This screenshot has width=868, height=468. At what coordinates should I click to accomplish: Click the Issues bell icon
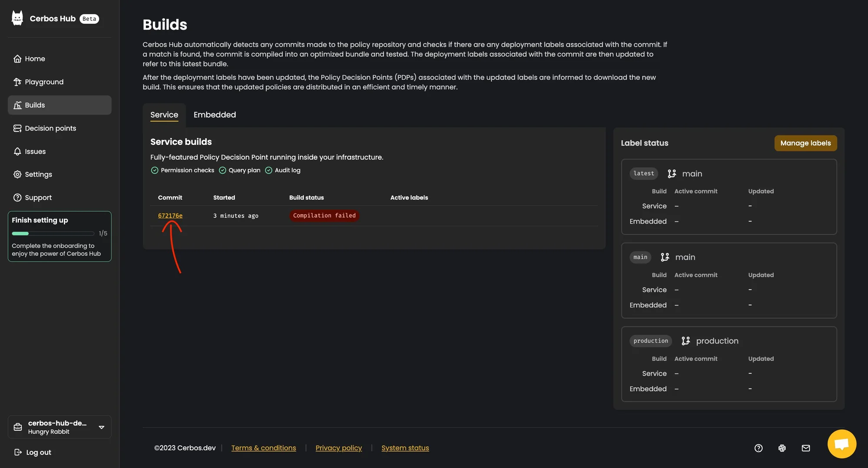click(17, 151)
